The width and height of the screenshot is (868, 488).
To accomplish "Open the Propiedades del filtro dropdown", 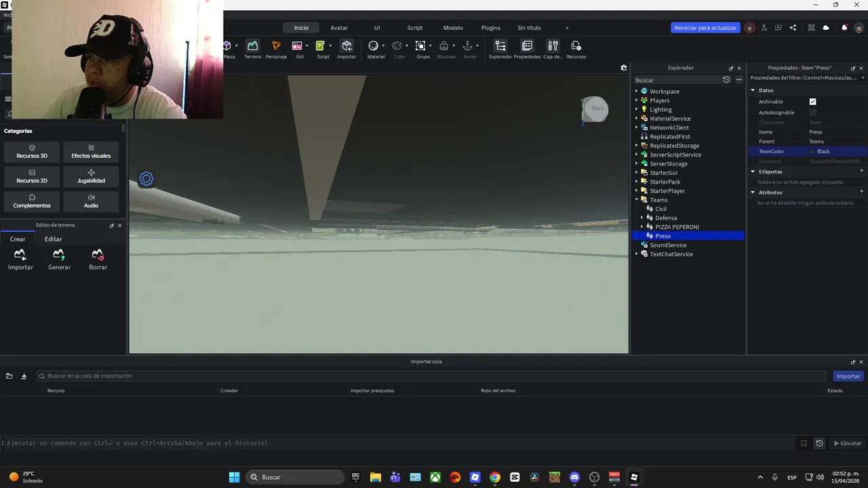I will pyautogui.click(x=863, y=78).
